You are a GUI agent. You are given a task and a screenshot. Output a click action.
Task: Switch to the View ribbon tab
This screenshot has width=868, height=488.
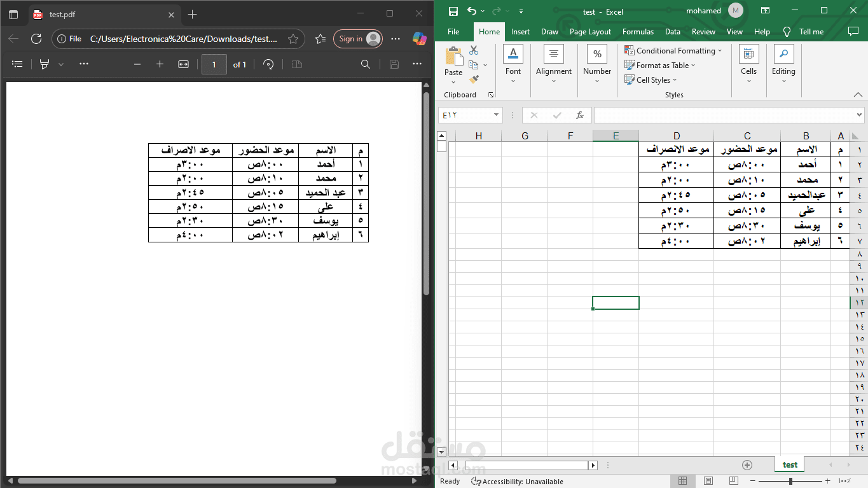point(734,32)
